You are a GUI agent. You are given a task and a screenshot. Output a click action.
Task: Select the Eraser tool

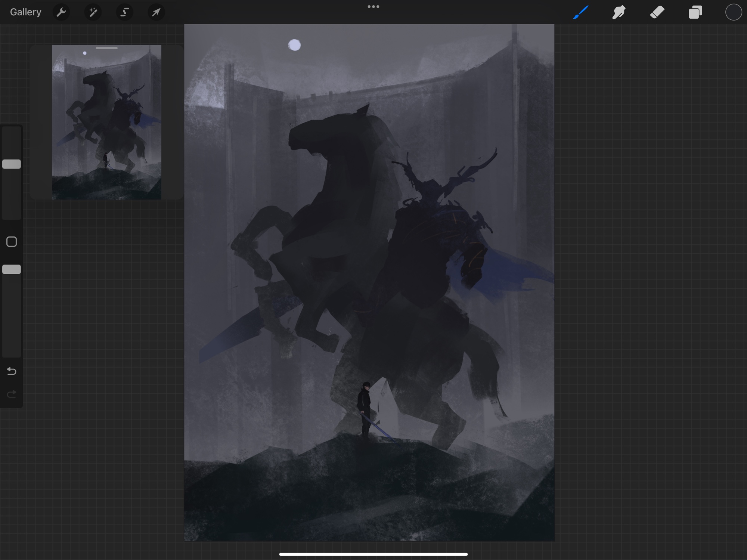[657, 12]
